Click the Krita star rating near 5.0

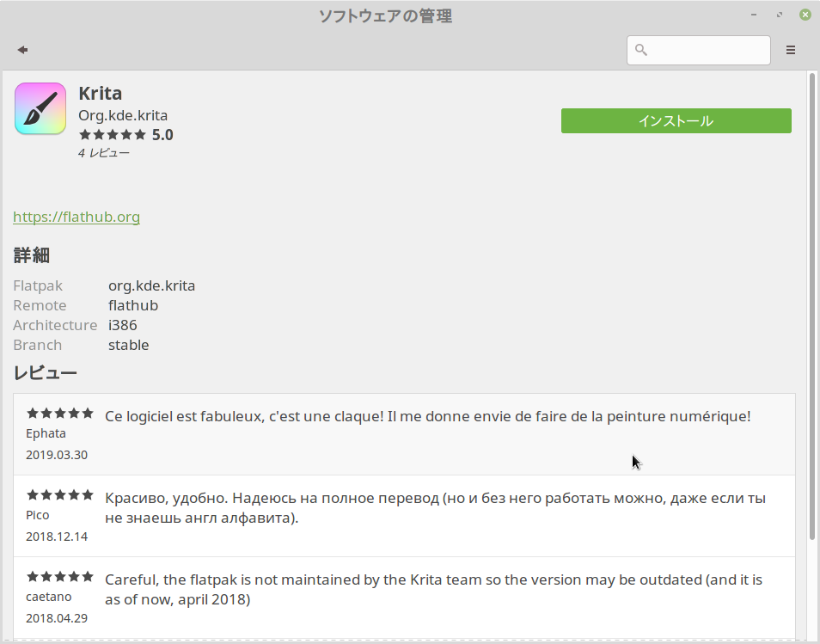[x=113, y=135]
